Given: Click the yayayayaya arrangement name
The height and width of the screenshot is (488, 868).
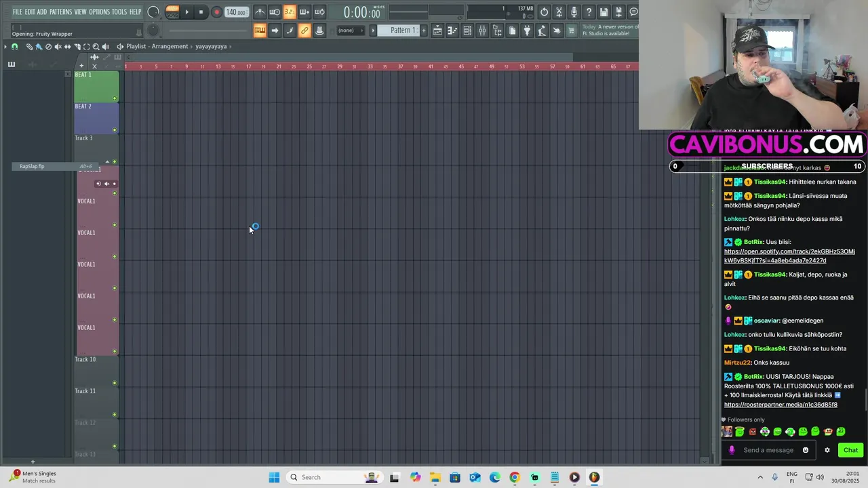Looking at the screenshot, I should pyautogui.click(x=211, y=47).
